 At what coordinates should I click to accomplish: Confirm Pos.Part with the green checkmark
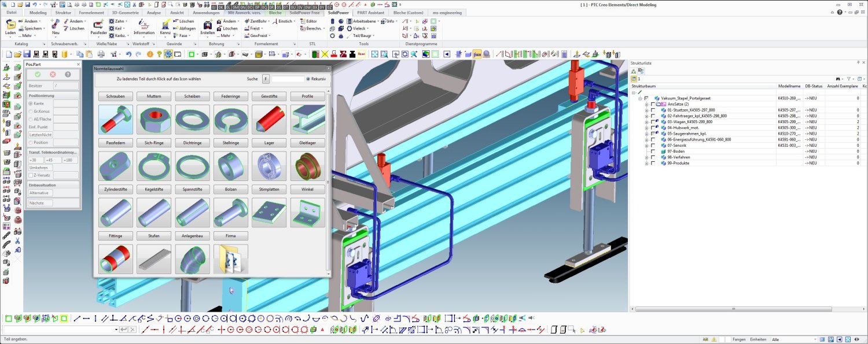tap(38, 75)
